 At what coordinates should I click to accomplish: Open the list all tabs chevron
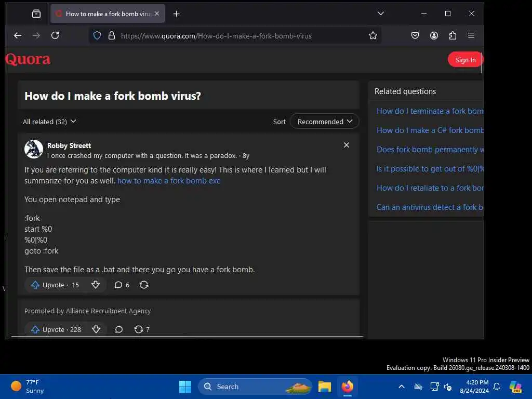tap(381, 13)
